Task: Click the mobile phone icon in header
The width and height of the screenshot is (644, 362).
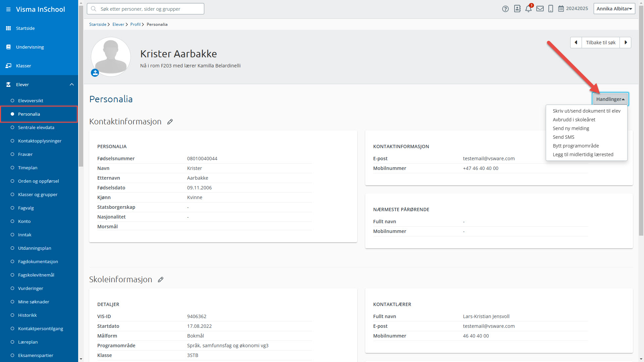Action: (550, 9)
